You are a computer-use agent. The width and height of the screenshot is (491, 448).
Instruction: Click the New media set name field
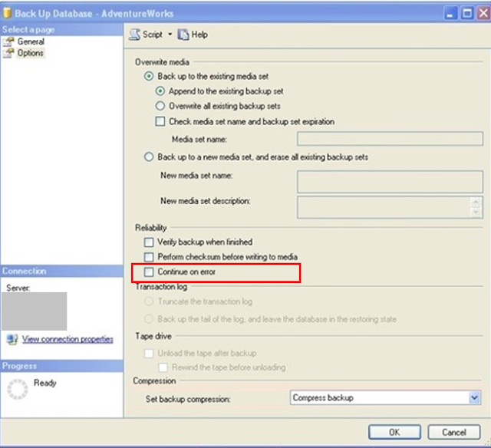390,182
